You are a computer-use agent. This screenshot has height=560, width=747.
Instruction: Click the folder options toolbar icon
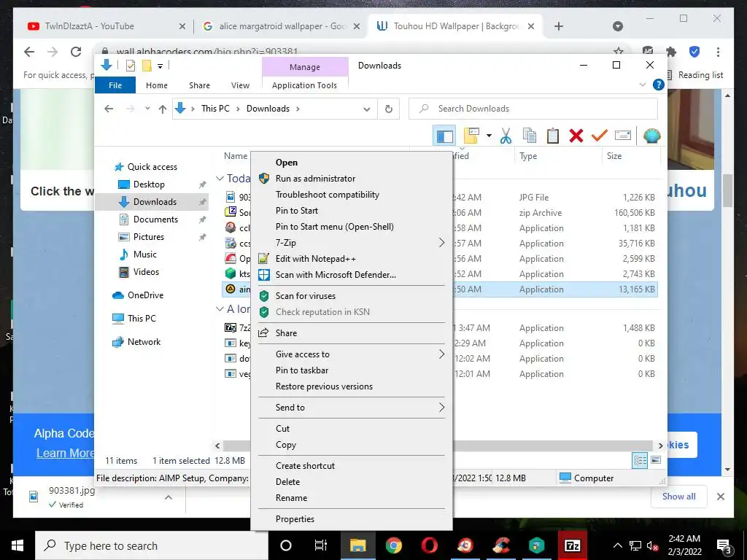point(471,136)
